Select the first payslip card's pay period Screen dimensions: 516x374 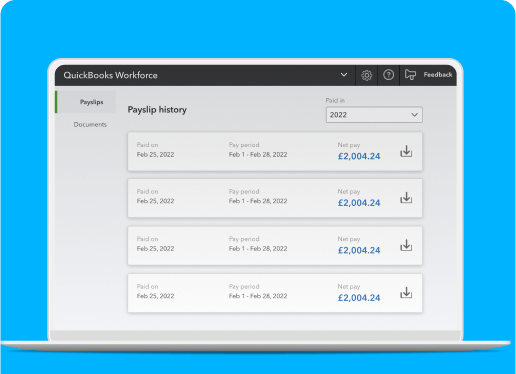point(258,155)
